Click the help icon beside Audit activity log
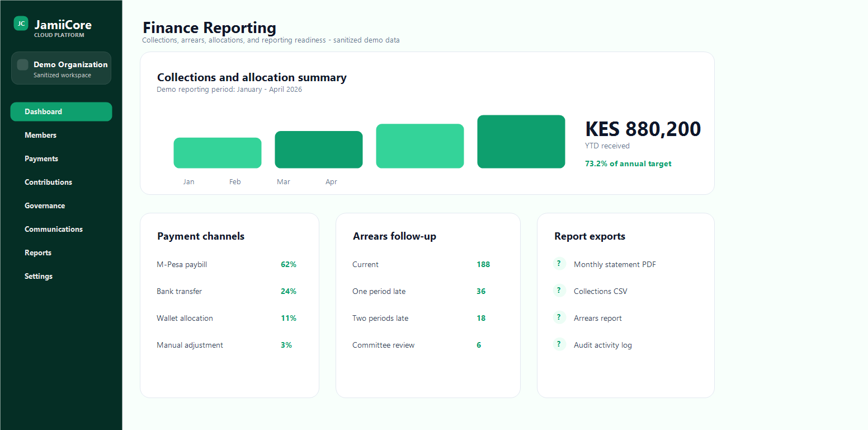This screenshot has width=868, height=430. (x=559, y=344)
